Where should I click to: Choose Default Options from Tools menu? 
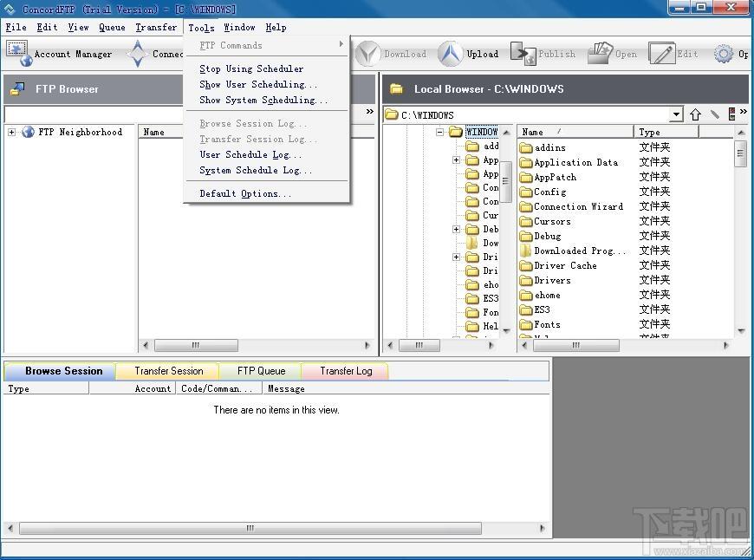coord(245,193)
